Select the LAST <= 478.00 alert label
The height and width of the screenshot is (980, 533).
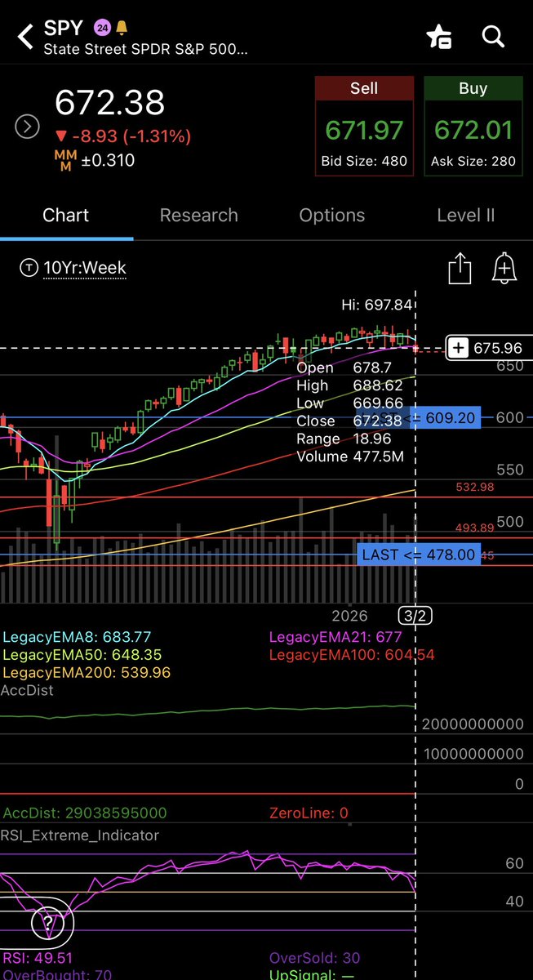pos(418,555)
